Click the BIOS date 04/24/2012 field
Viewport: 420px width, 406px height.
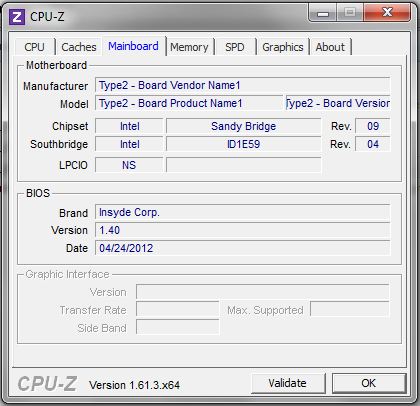[x=242, y=248]
